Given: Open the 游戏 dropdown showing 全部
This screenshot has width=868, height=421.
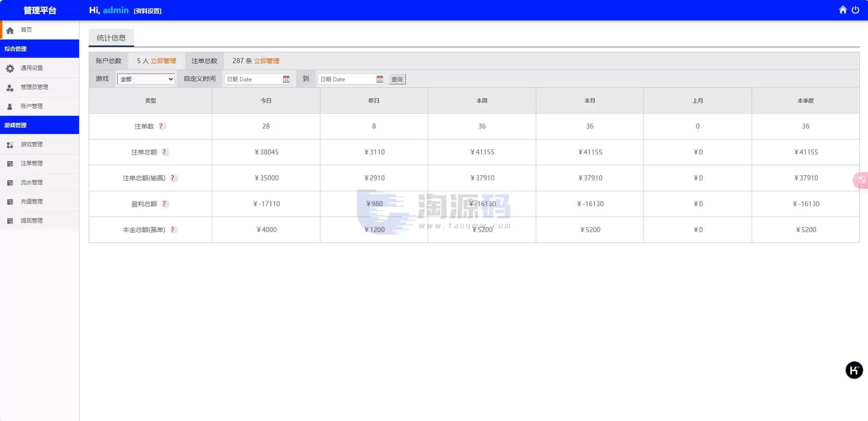Looking at the screenshot, I should click(146, 79).
